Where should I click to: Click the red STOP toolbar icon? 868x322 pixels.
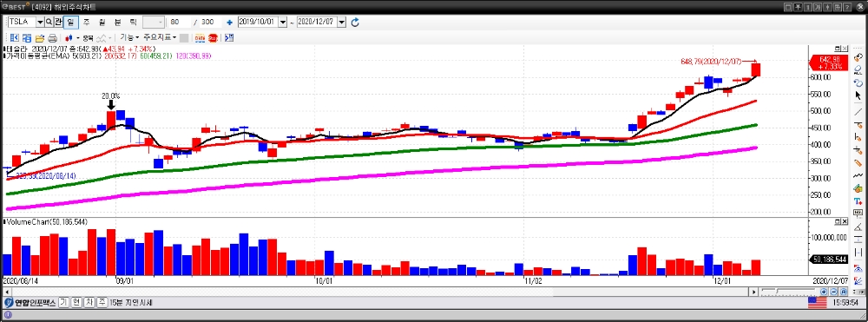(213, 38)
